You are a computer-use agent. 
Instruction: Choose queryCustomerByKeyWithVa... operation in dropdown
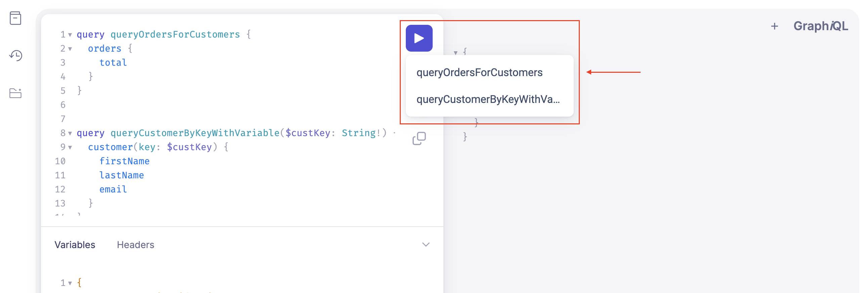point(487,100)
